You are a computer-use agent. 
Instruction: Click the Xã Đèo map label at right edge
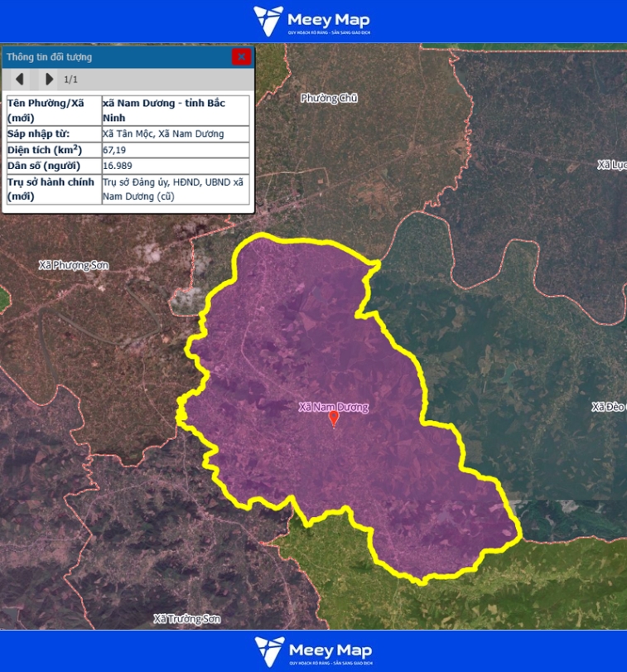(x=608, y=407)
